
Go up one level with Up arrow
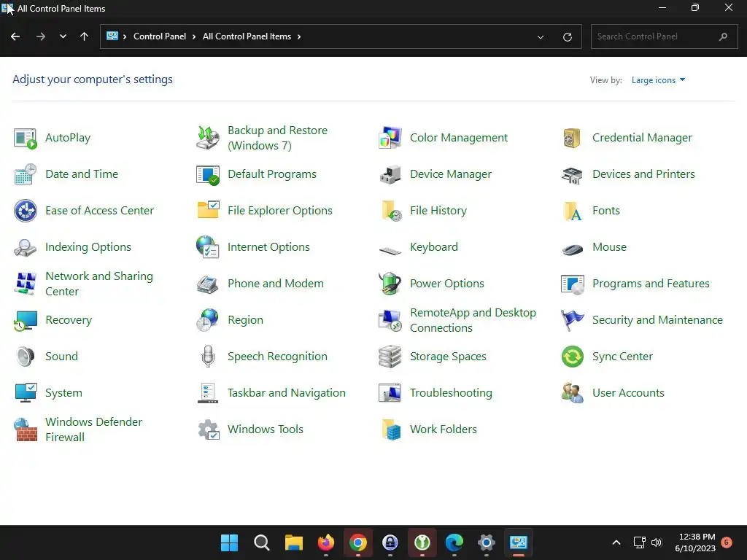[x=85, y=36]
